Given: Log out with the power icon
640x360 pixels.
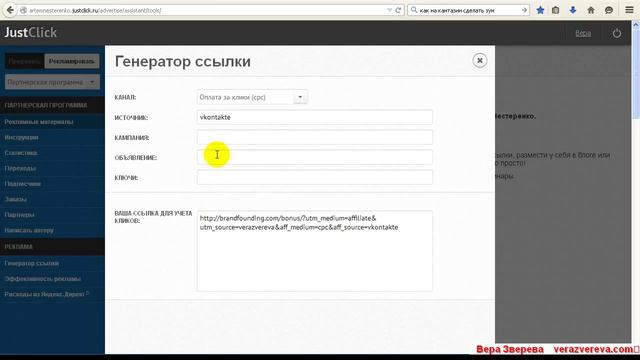Looking at the screenshot, I should click(616, 33).
